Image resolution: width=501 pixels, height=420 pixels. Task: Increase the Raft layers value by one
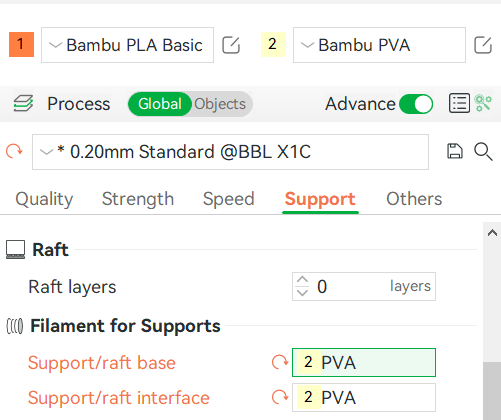[302, 280]
